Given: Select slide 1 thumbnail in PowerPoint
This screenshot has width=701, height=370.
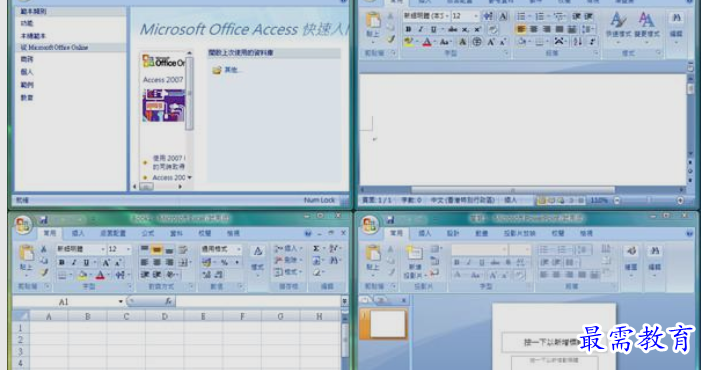Looking at the screenshot, I should pos(388,324).
